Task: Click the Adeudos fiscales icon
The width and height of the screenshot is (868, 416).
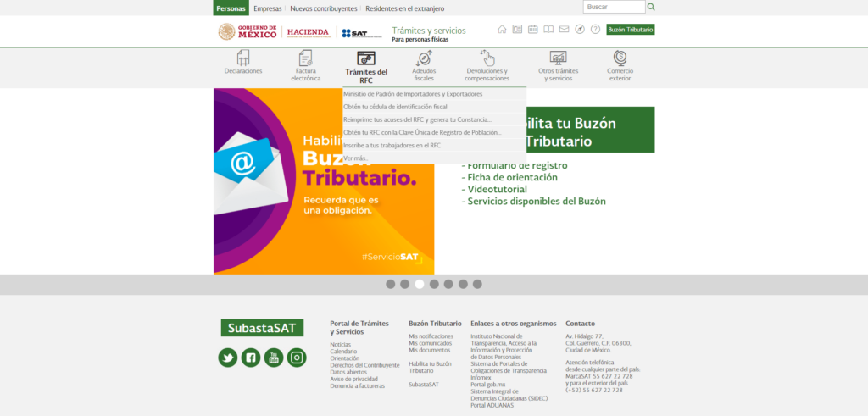Action: point(424,58)
